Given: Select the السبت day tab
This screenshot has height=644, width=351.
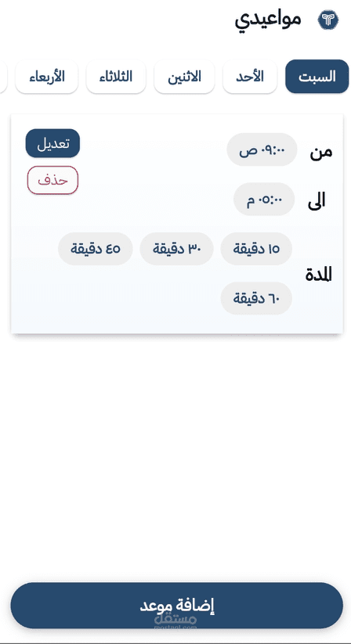Looking at the screenshot, I should point(317,77).
